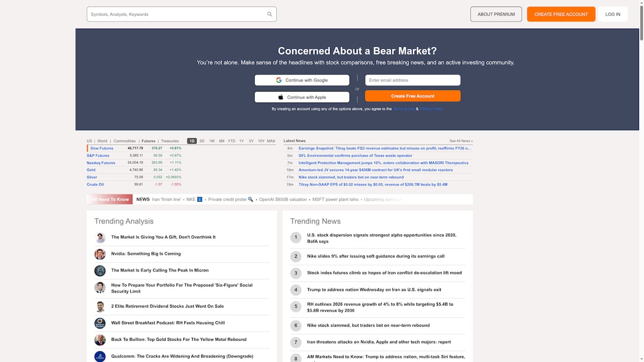Screen dimensions: 644x362
Task: Click Qualcomm article author avatar
Action: [x=100, y=356]
